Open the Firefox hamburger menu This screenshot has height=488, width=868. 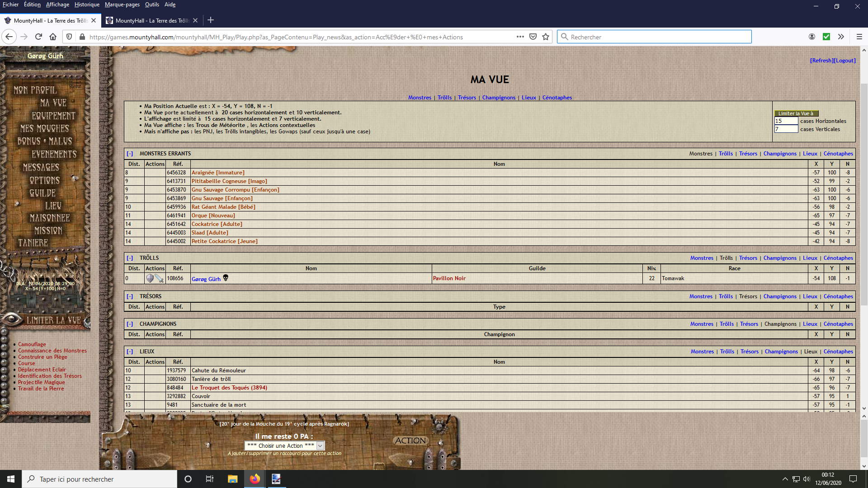click(x=859, y=37)
